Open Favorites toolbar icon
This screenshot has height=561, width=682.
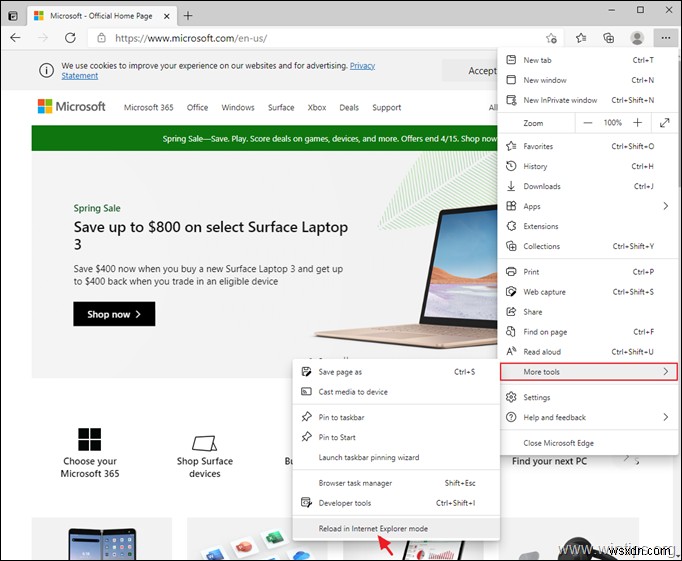581,38
